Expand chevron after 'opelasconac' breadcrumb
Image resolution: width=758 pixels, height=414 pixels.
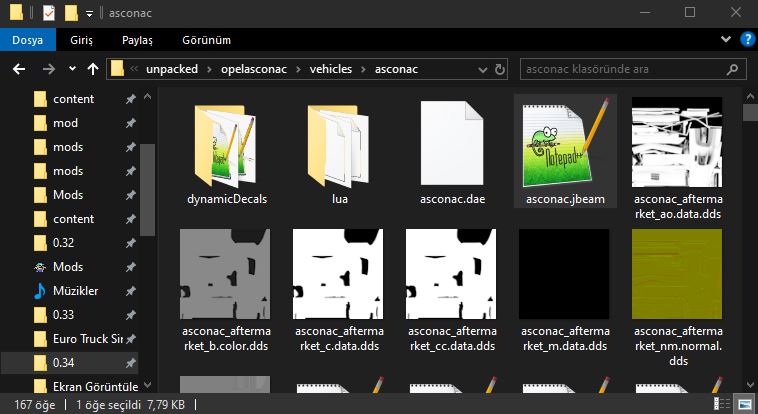coord(298,70)
